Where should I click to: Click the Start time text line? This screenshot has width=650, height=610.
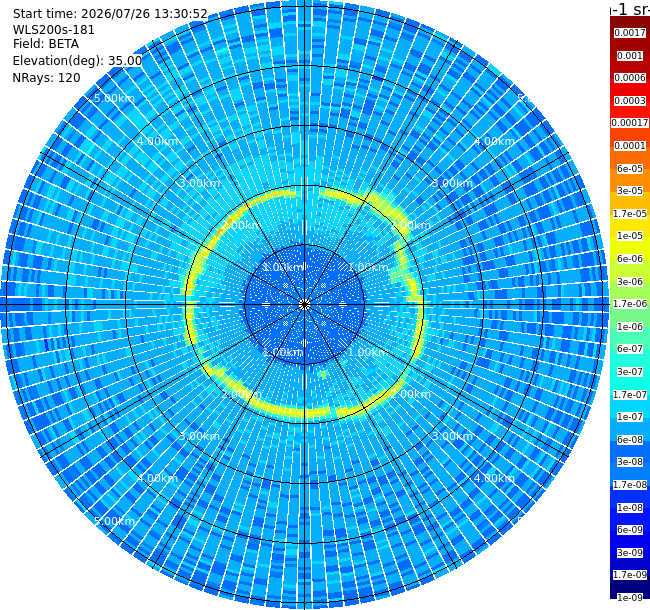click(x=110, y=14)
